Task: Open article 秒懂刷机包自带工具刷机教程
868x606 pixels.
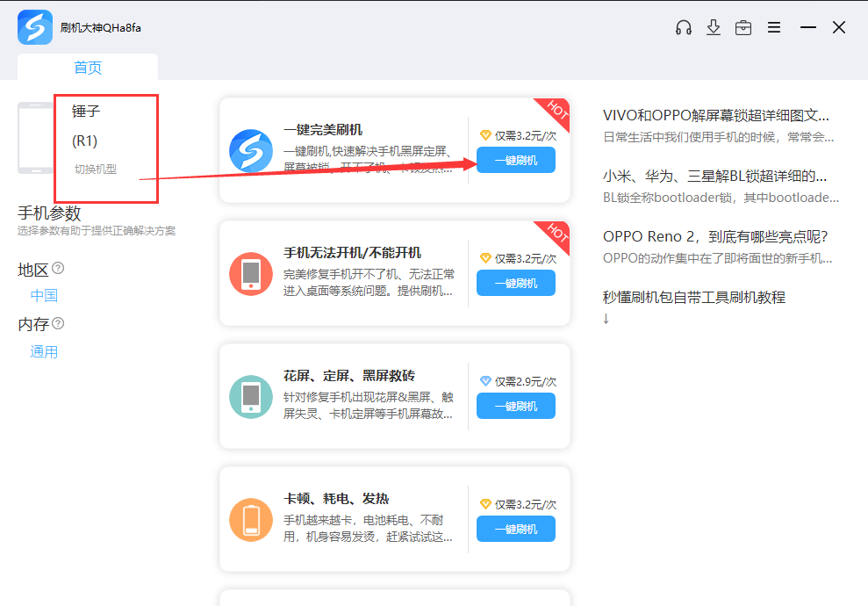Action: (694, 298)
